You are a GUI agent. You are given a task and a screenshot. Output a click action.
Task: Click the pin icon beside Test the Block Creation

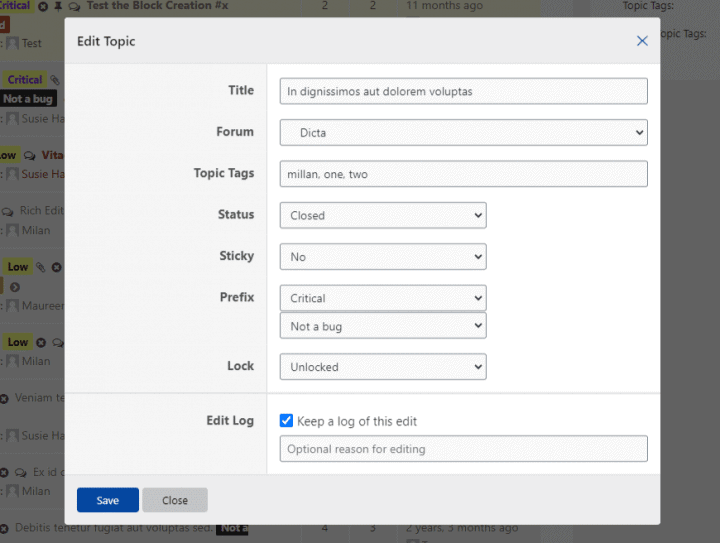tap(58, 6)
